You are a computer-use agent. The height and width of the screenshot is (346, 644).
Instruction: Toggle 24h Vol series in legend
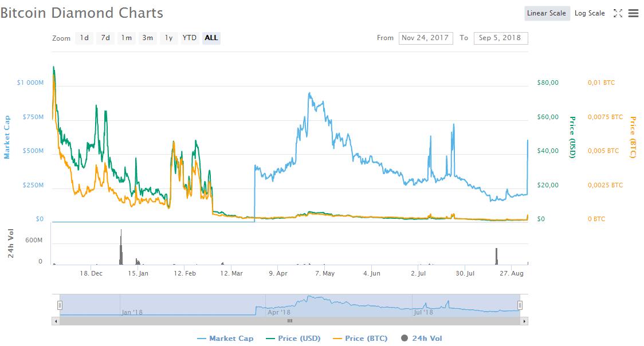[x=422, y=338]
